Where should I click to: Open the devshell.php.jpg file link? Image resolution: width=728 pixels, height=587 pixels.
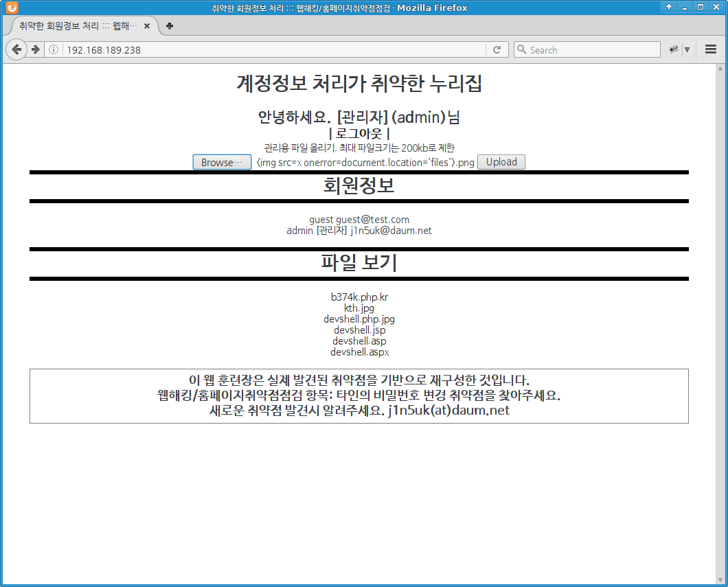click(359, 319)
